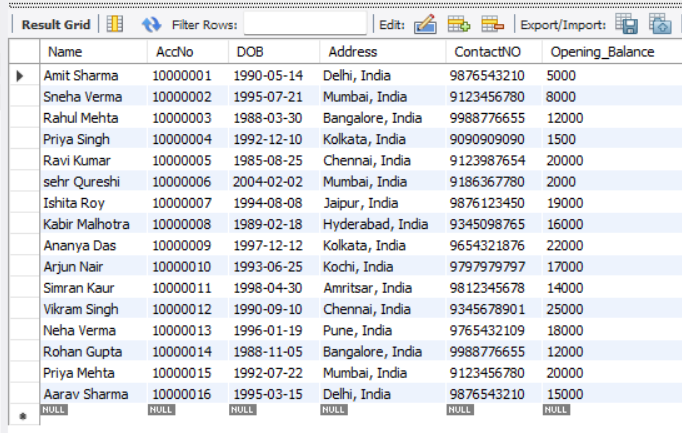Image resolution: width=682 pixels, height=433 pixels.
Task: Select the Sneha Verma name cell
Action: pos(94,97)
